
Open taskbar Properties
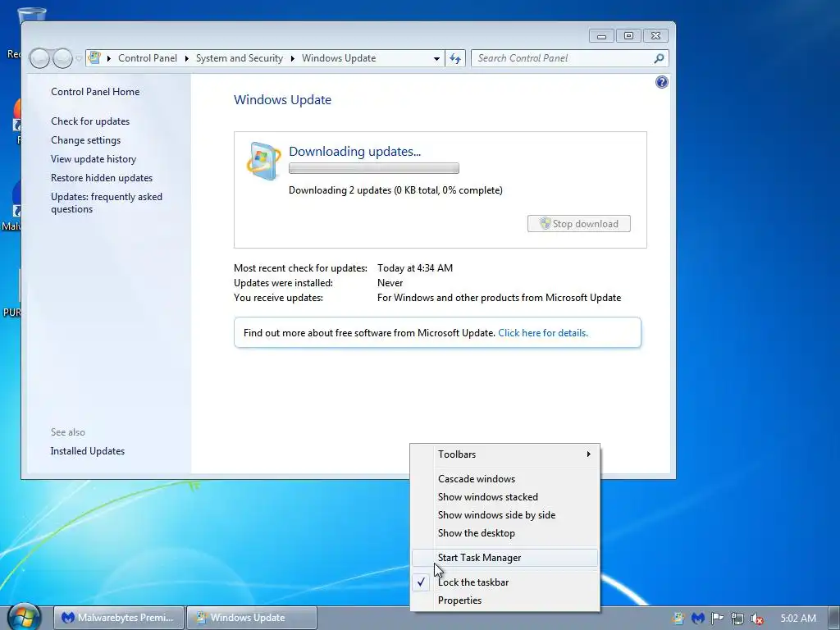coord(504,600)
